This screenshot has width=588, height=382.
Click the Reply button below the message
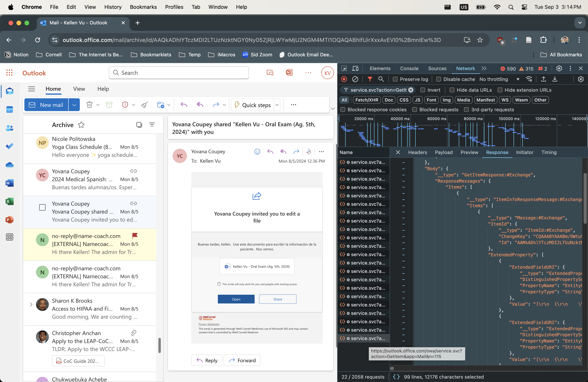(x=207, y=360)
